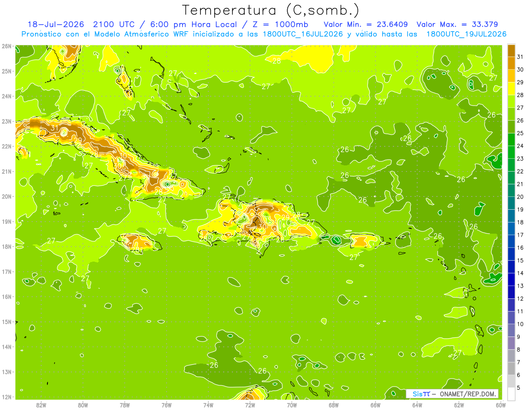Viewport: 532px width, 411px height.
Task: Click the "2100 UTC" time label
Action: pyautogui.click(x=114, y=24)
